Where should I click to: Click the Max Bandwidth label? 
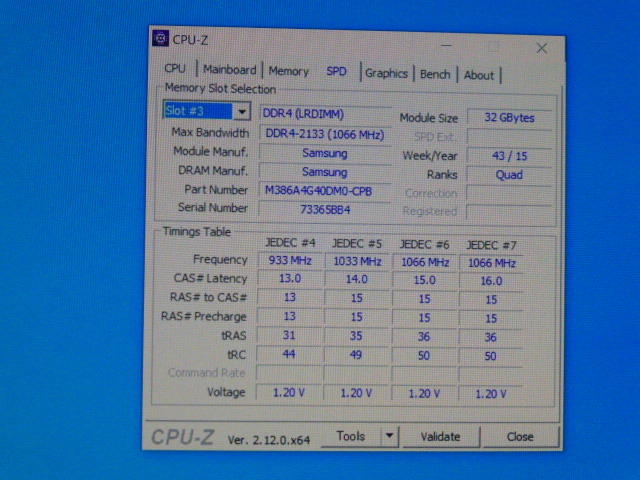[x=210, y=133]
